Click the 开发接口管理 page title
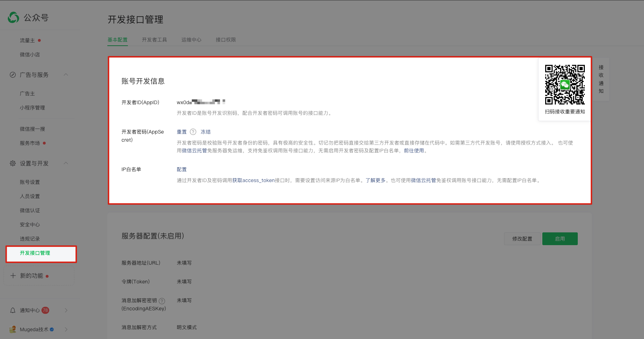 click(135, 19)
